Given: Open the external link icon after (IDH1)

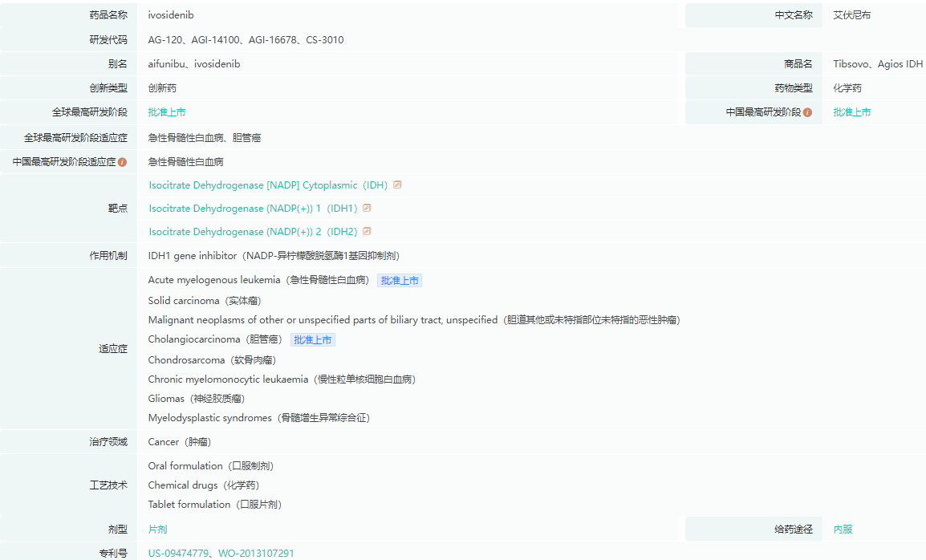Looking at the screenshot, I should (x=367, y=208).
